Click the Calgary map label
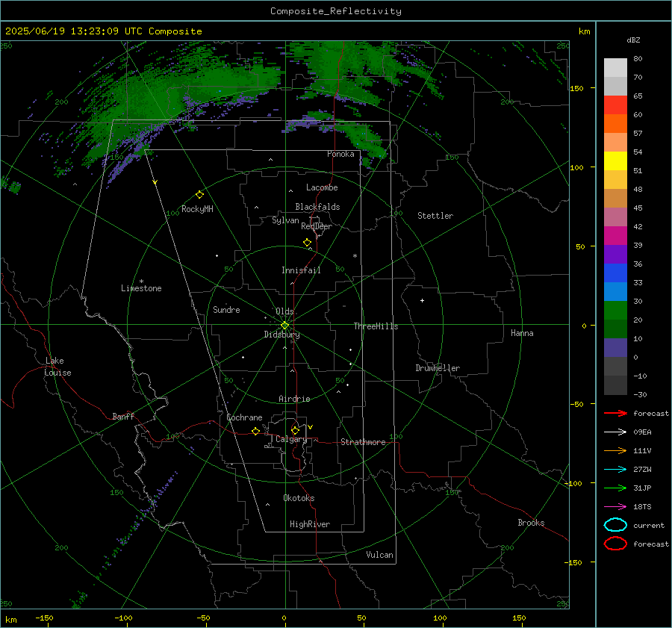Viewport: 672px width, 628px height. tap(291, 439)
